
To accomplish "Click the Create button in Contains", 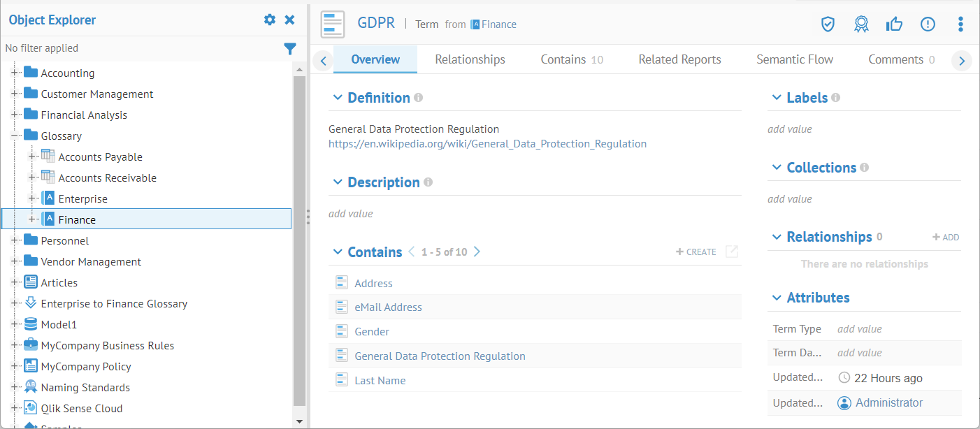I will (696, 252).
